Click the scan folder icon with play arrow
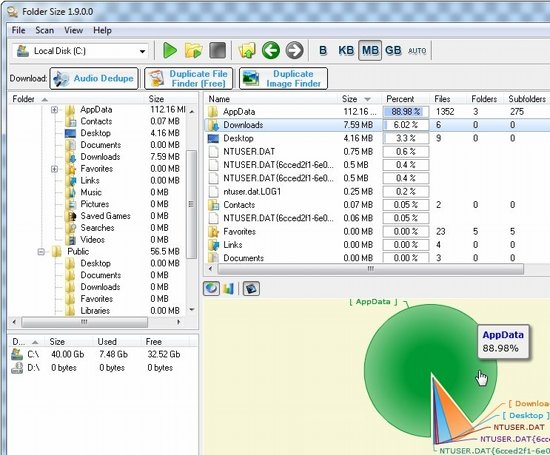550x455 pixels. (193, 51)
